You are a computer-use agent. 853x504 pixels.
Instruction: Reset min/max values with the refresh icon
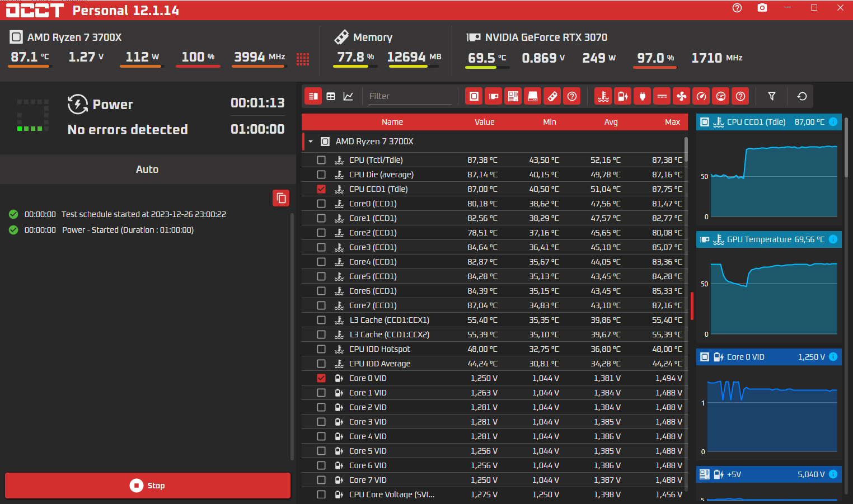point(802,96)
